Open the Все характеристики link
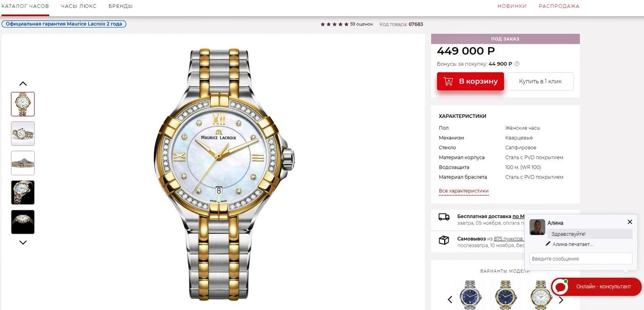Viewport: 644px width, 310px height. (x=463, y=191)
